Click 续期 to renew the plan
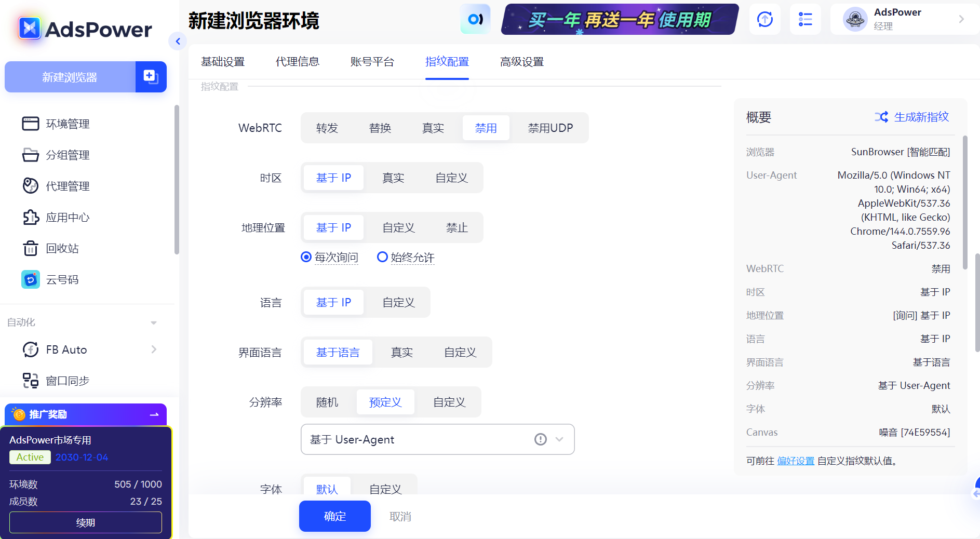Viewport: 980px width, 539px height. 85,522
